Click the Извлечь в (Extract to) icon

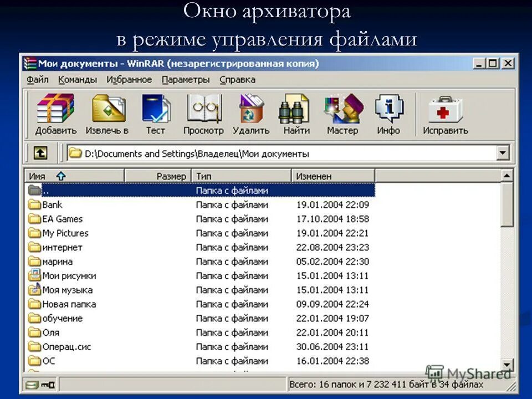pos(108,109)
